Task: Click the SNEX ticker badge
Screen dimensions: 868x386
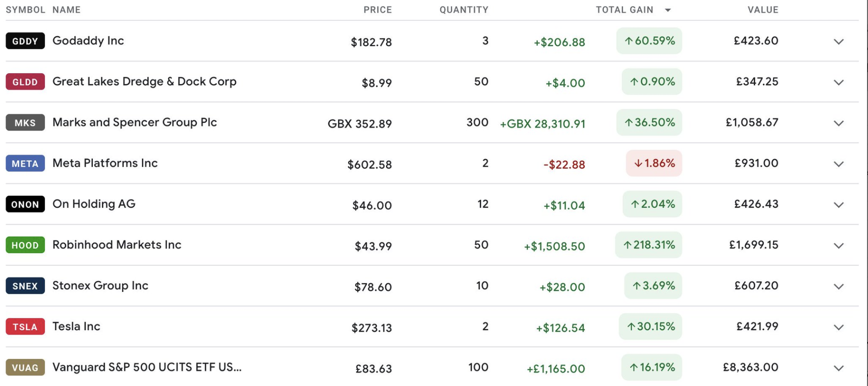Action: pos(25,286)
